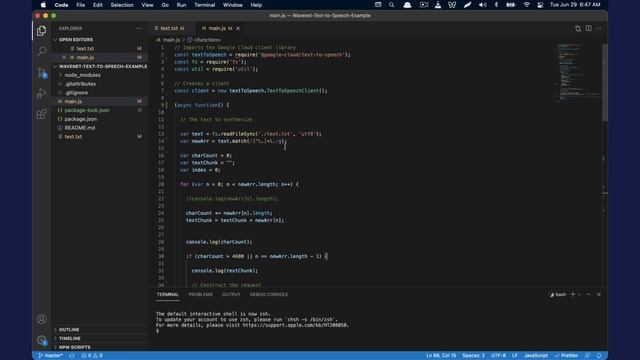The image size is (640, 360).
Task: Close the main.js editor tab
Action: [x=238, y=29]
